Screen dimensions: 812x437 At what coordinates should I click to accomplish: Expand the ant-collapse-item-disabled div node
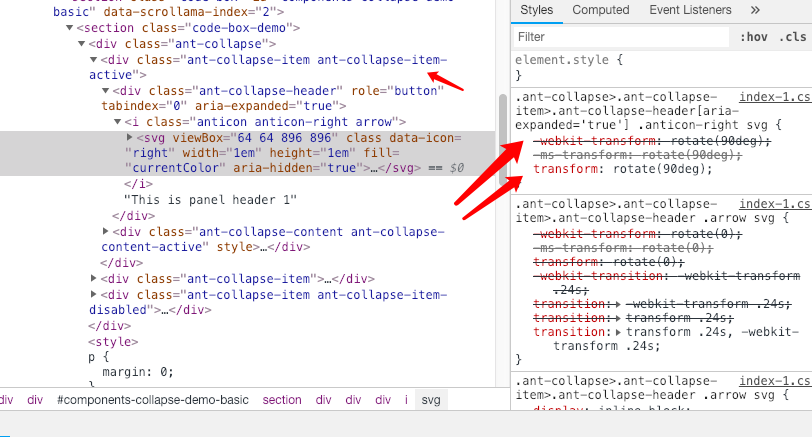pos(94,294)
